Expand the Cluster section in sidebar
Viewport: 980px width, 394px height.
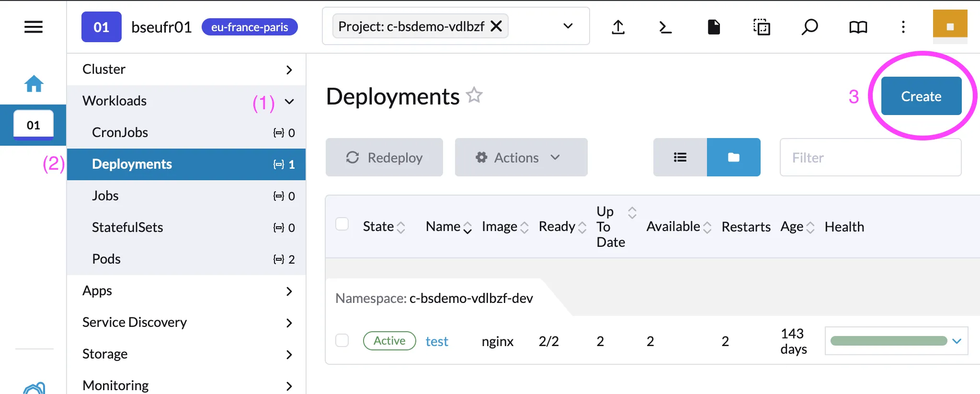186,70
